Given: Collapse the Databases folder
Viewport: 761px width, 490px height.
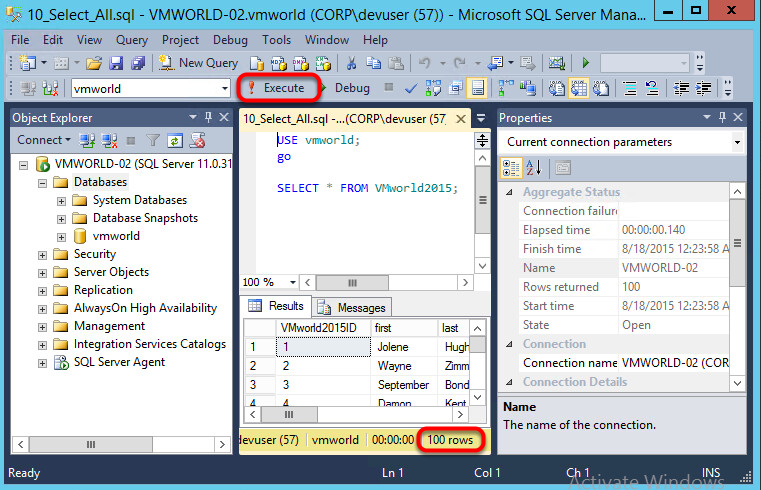Looking at the screenshot, I should tap(43, 183).
